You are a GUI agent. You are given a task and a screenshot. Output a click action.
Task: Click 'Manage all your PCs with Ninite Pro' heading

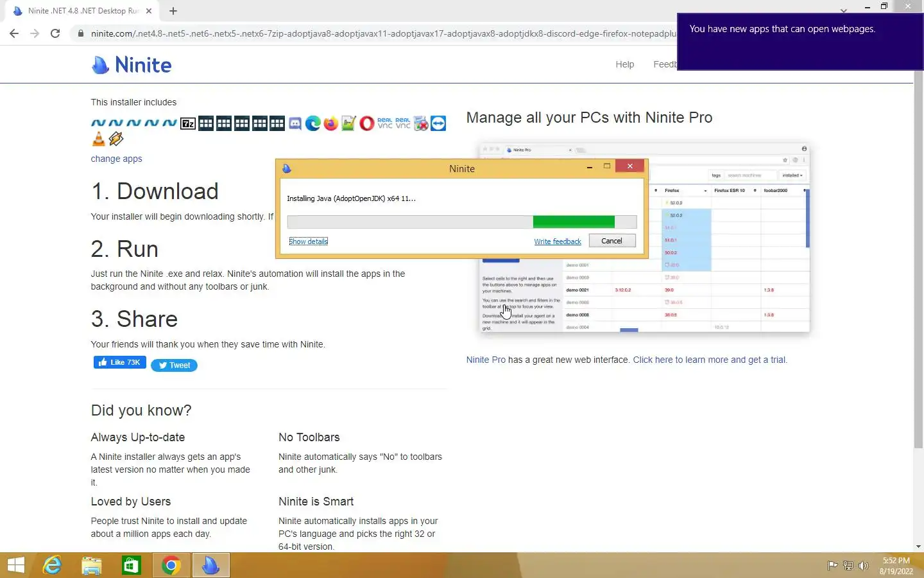pos(589,118)
